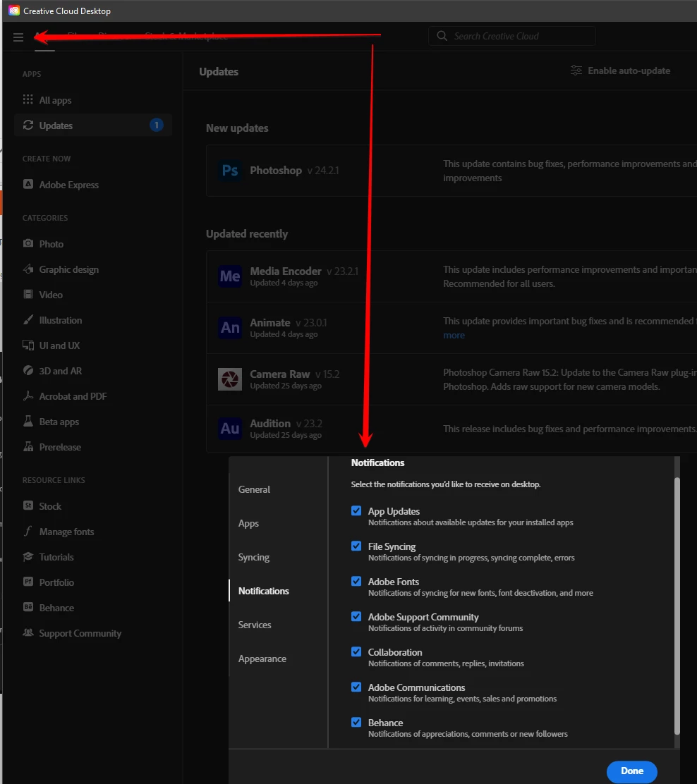Screen dimensions: 697x784
Task: Click the Animate v 23.0.1 title
Action: (289, 322)
